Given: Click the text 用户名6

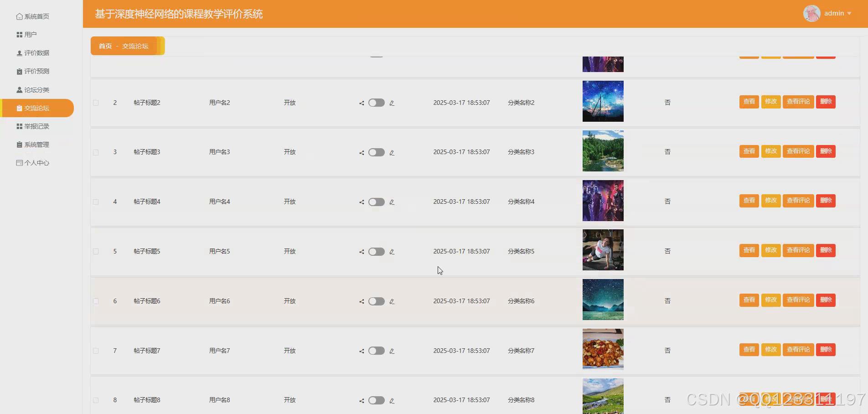Looking at the screenshot, I should [219, 301].
